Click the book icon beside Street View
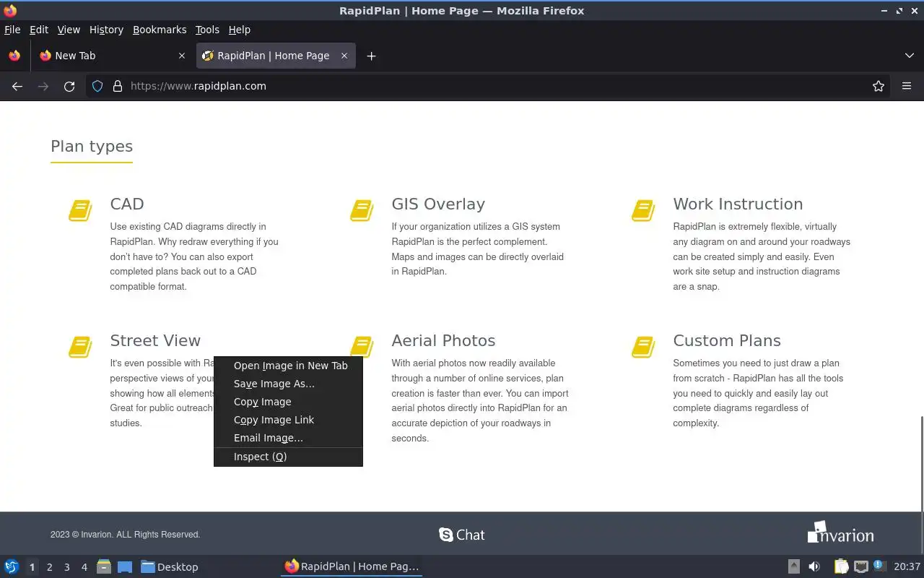 [80, 347]
